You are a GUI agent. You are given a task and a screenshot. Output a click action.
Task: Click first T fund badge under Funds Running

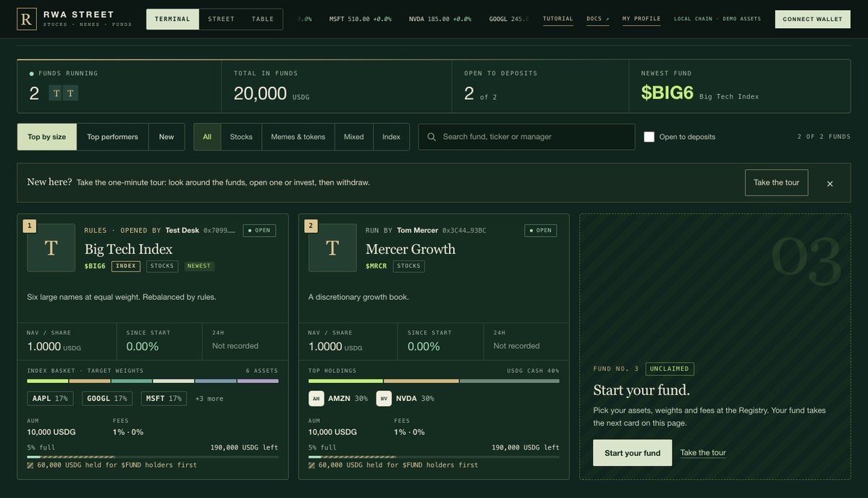point(56,93)
